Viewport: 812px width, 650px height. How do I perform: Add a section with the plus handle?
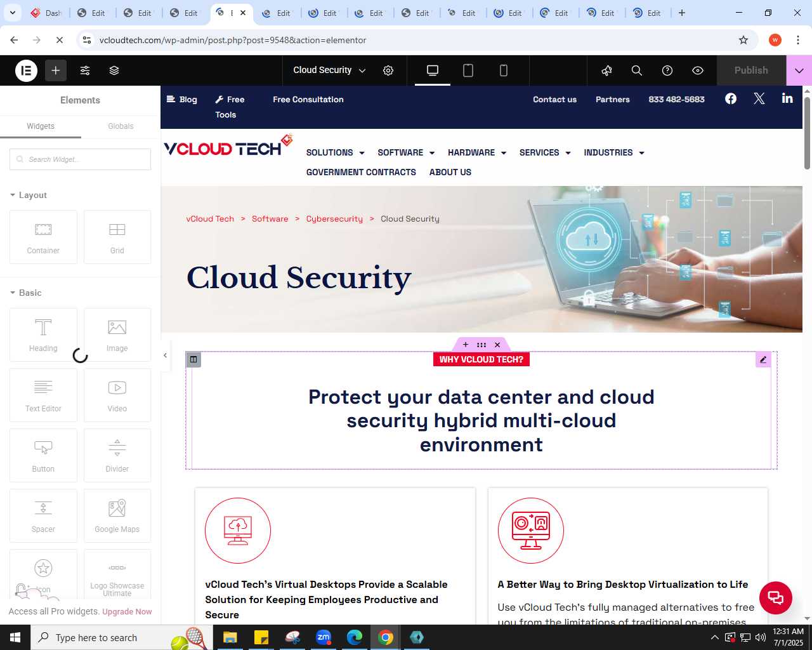[466, 345]
